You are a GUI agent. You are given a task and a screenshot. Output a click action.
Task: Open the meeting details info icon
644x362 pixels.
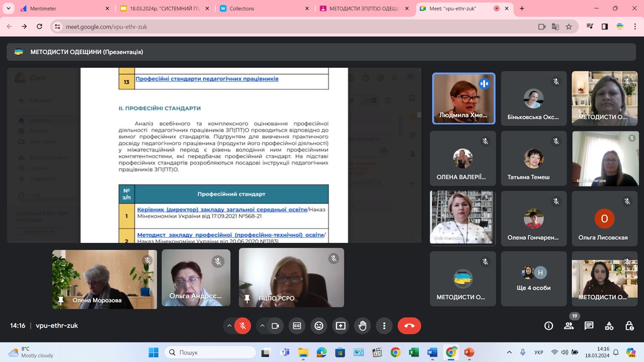point(548,326)
